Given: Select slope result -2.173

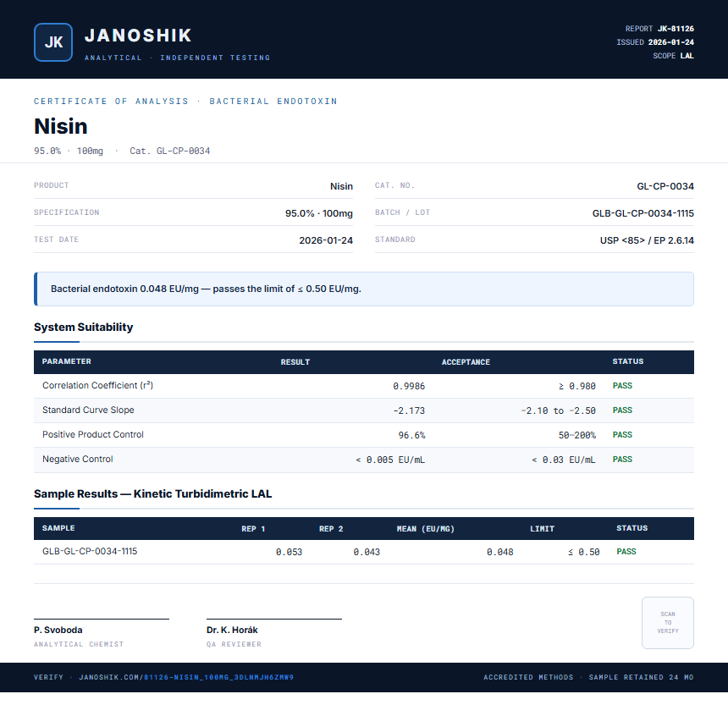Looking at the screenshot, I should pyautogui.click(x=409, y=410).
